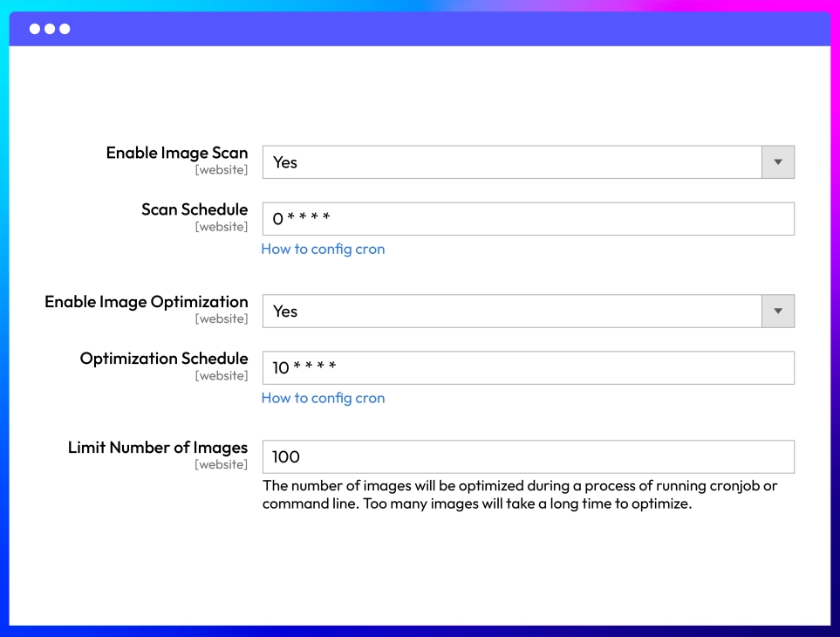Viewport: 840px width, 637px height.
Task: Click the Optimization Schedule label
Action: pyautogui.click(x=164, y=359)
